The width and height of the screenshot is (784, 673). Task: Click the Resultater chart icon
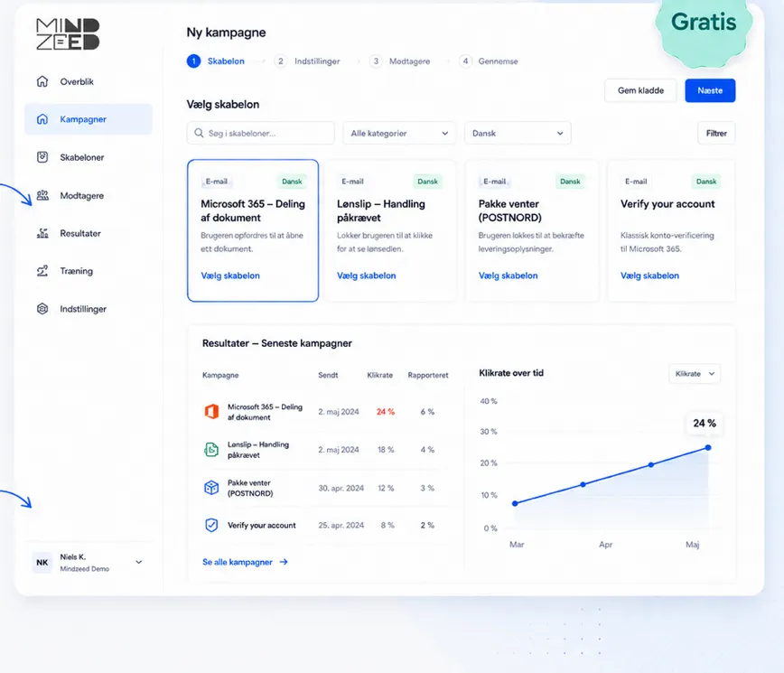point(42,233)
